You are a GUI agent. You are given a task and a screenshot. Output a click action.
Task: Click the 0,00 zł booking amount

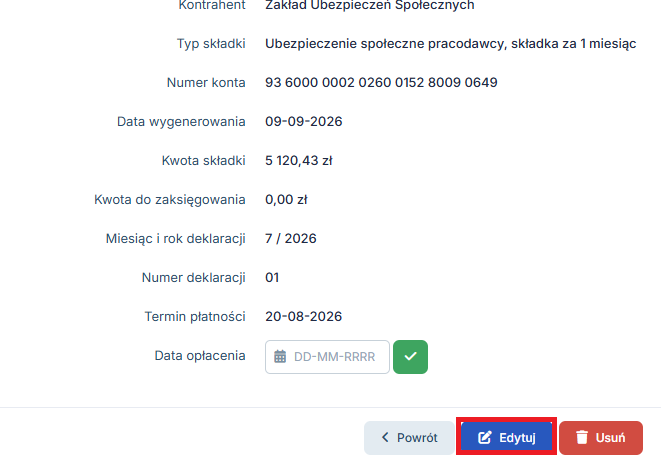tap(286, 199)
